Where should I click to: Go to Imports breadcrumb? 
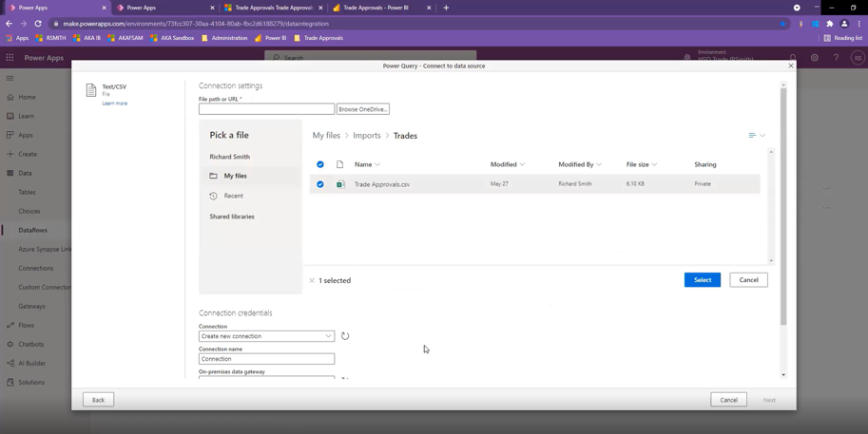[366, 136]
